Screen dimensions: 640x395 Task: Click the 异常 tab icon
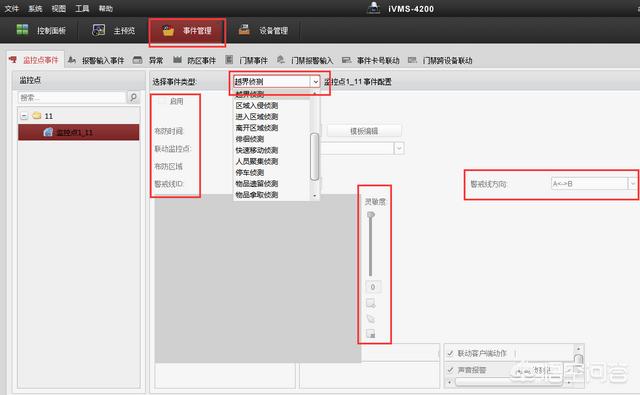pos(138,60)
